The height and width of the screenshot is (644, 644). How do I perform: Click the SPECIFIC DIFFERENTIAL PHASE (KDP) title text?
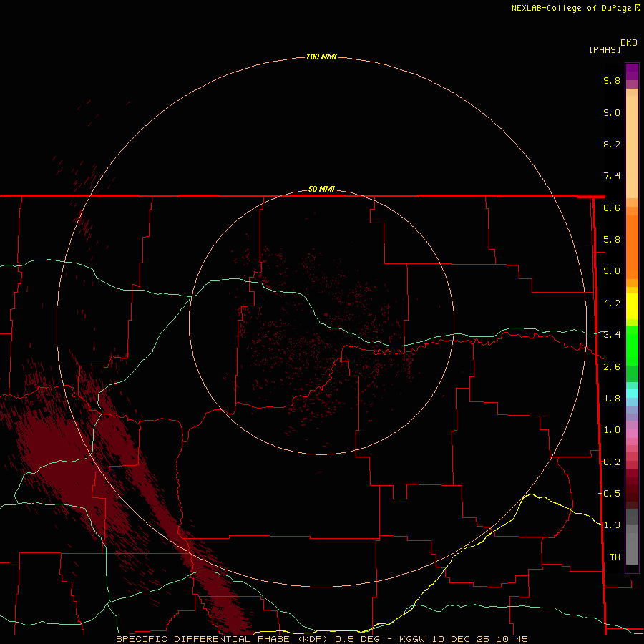tap(222, 639)
